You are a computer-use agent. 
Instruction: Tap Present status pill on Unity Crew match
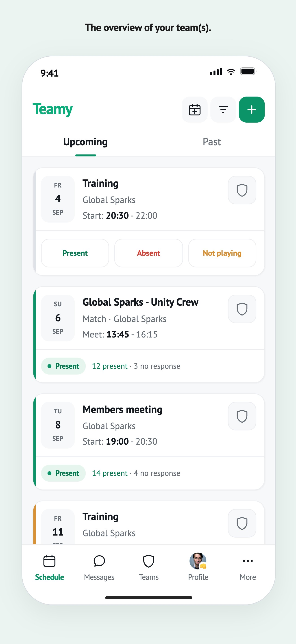pos(63,366)
